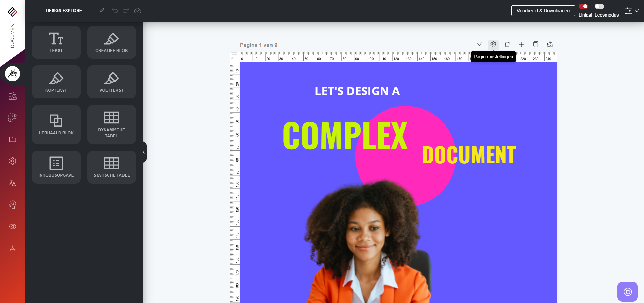Insert a Creatief Blok element
The image size is (644, 303).
click(111, 42)
